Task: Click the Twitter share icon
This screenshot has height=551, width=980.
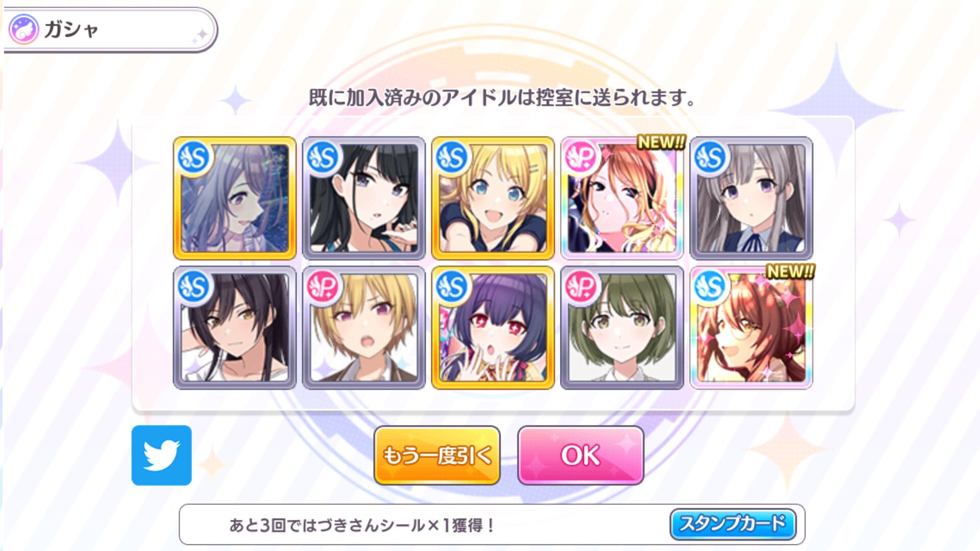Action: pyautogui.click(x=161, y=455)
